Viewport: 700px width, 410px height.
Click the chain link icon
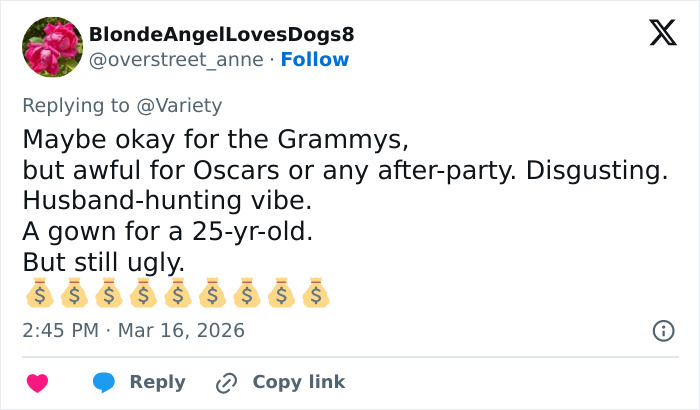click(226, 382)
